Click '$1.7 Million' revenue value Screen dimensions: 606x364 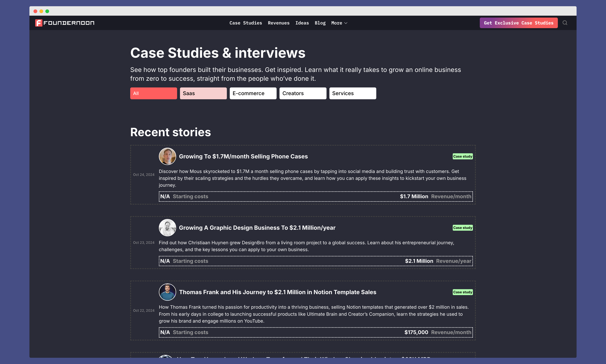(414, 196)
